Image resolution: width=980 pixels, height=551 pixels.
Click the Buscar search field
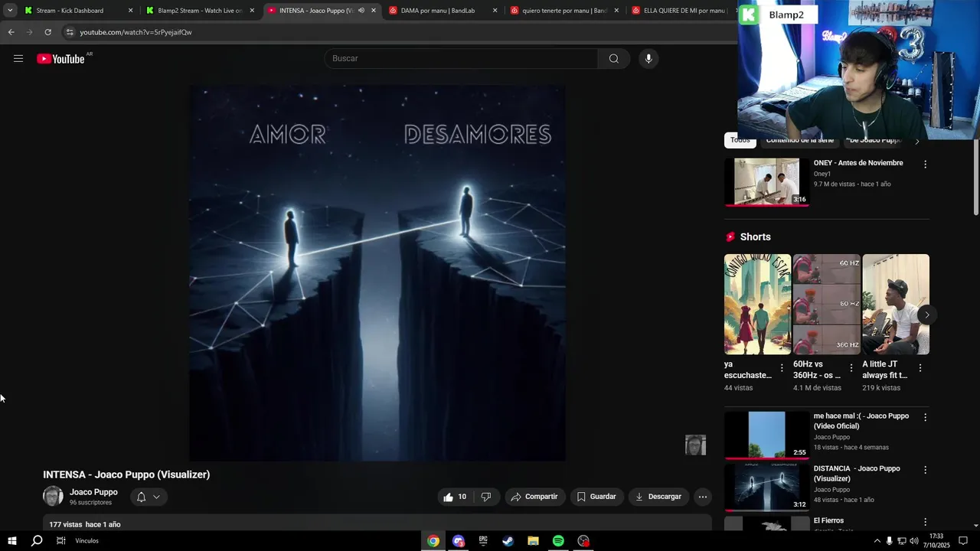(462, 59)
